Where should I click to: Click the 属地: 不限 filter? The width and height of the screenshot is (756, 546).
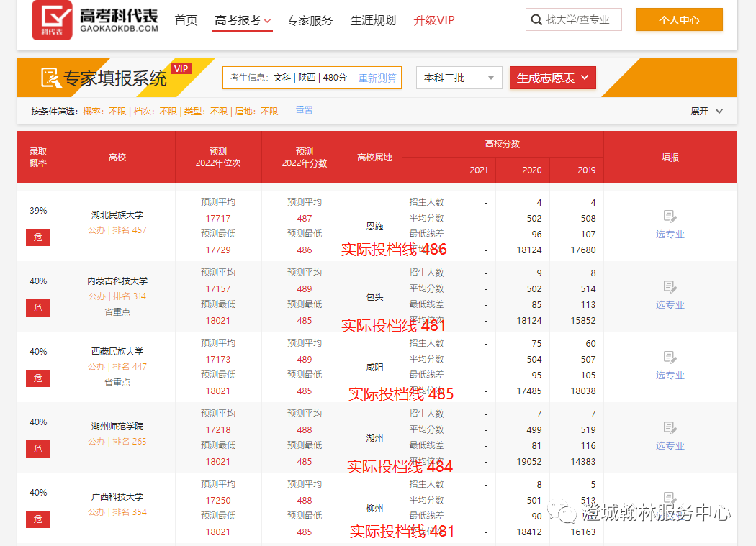coord(256,112)
